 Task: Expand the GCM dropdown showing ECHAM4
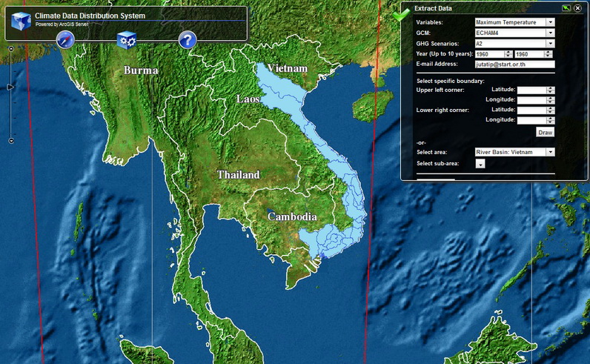pyautogui.click(x=550, y=33)
